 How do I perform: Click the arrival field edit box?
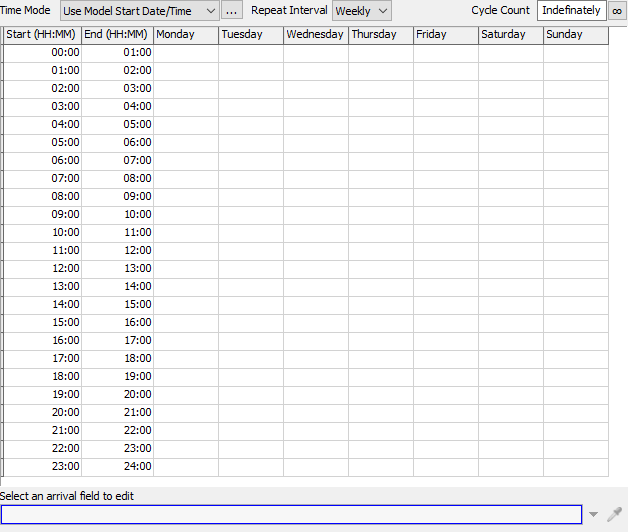tap(291, 514)
